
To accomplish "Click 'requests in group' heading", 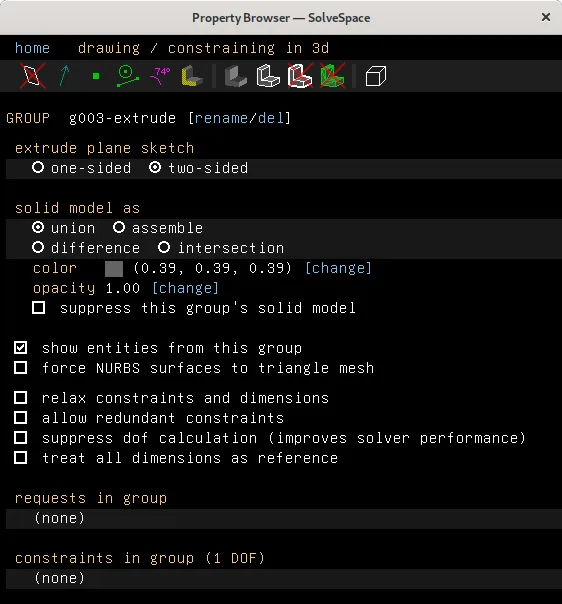I will [x=91, y=498].
